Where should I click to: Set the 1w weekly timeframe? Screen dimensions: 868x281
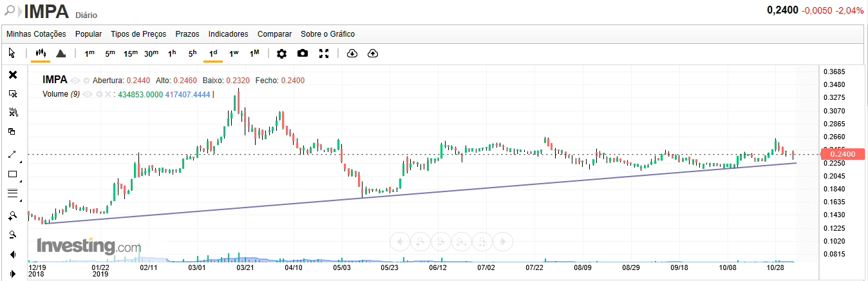(x=234, y=53)
